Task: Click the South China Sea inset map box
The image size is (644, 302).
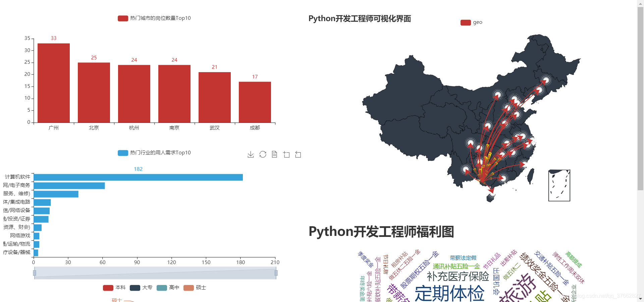Action: point(559,186)
